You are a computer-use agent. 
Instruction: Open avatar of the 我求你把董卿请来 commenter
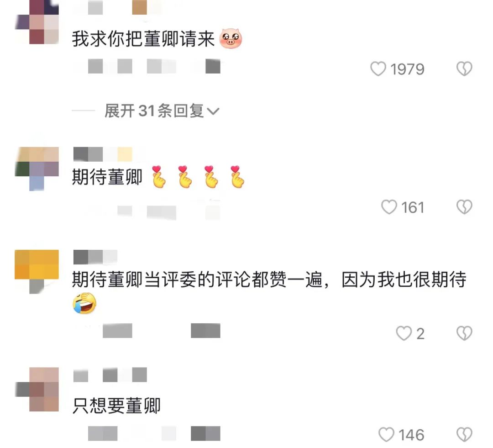point(37,22)
